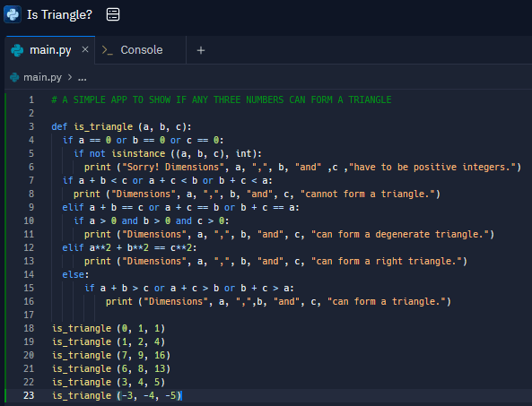Click the is_triangle (3, 4, 5) call

coord(109,383)
